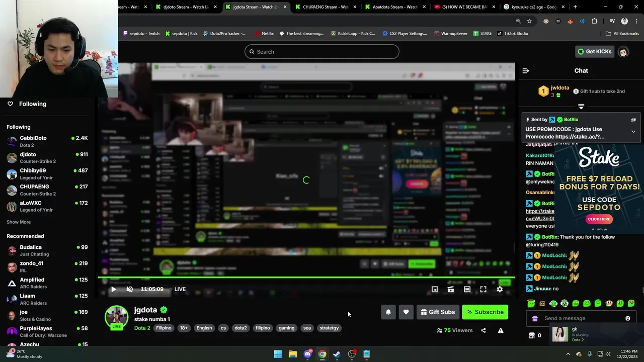Toggle the notification bell for jgdota
Screen dimensions: 644x362
[388, 312]
